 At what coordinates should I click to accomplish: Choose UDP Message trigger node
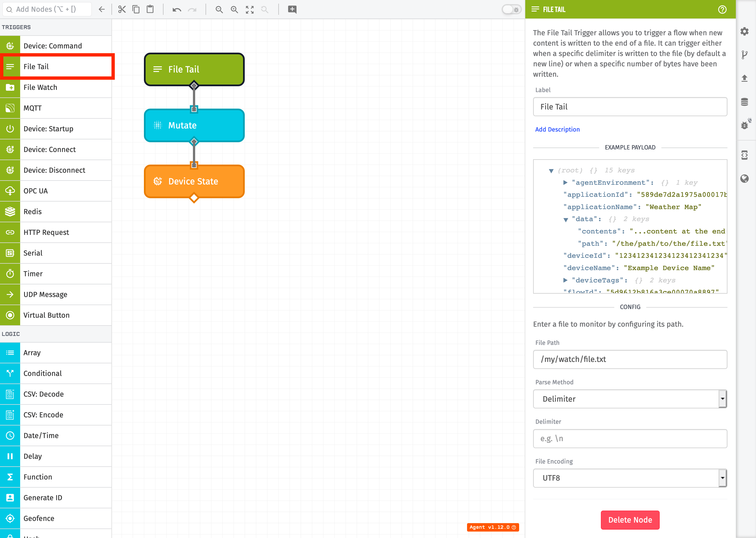(x=56, y=294)
